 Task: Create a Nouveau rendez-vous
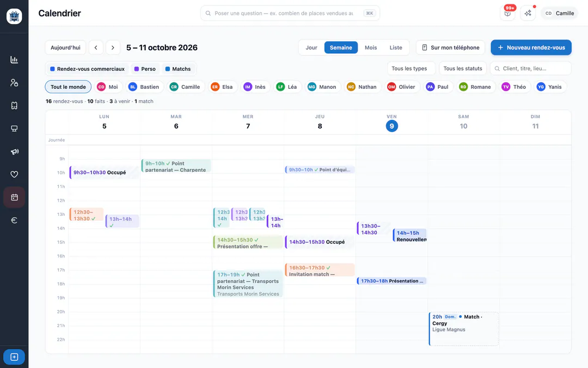coord(531,47)
